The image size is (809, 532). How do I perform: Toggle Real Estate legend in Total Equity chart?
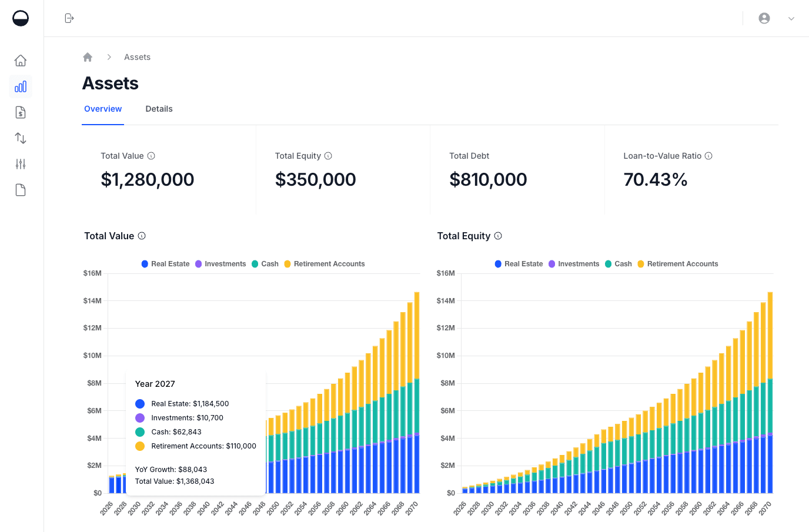point(519,264)
